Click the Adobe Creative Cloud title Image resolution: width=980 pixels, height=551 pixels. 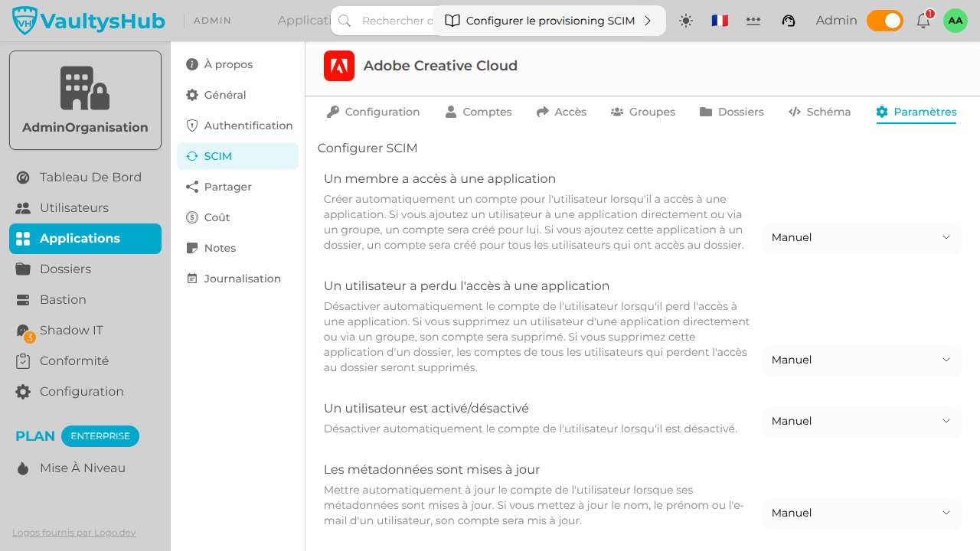tap(440, 66)
